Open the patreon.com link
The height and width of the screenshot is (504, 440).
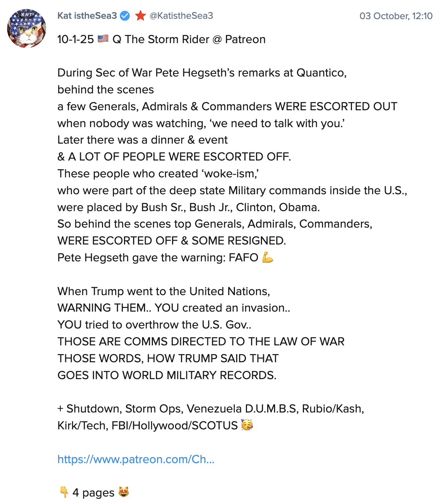[136, 459]
